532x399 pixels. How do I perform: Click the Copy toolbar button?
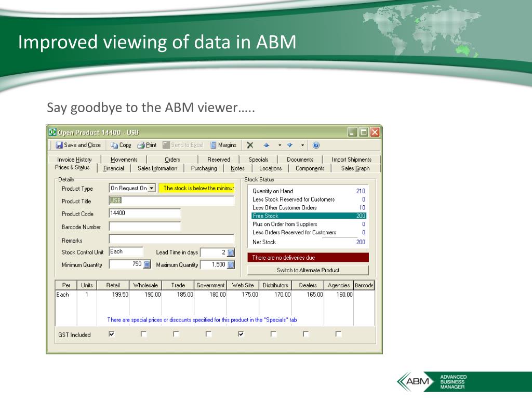pos(121,145)
